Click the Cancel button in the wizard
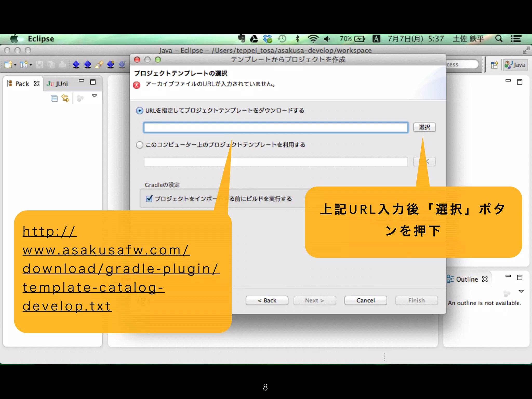This screenshot has width=532, height=399. point(365,300)
